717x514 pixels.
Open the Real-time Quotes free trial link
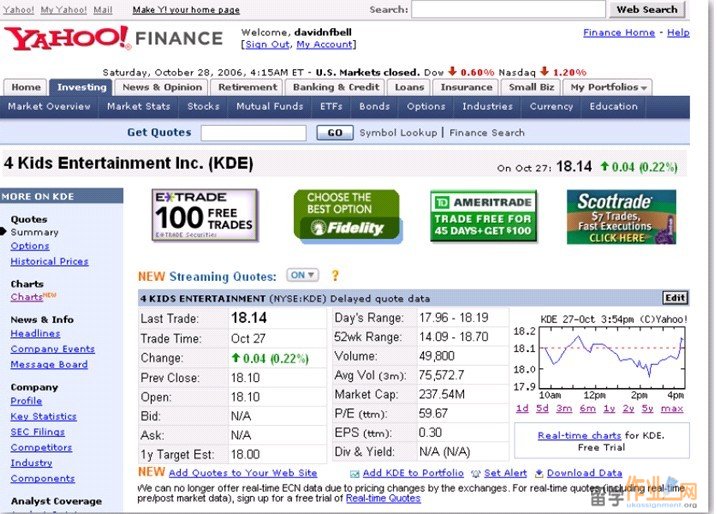[383, 498]
